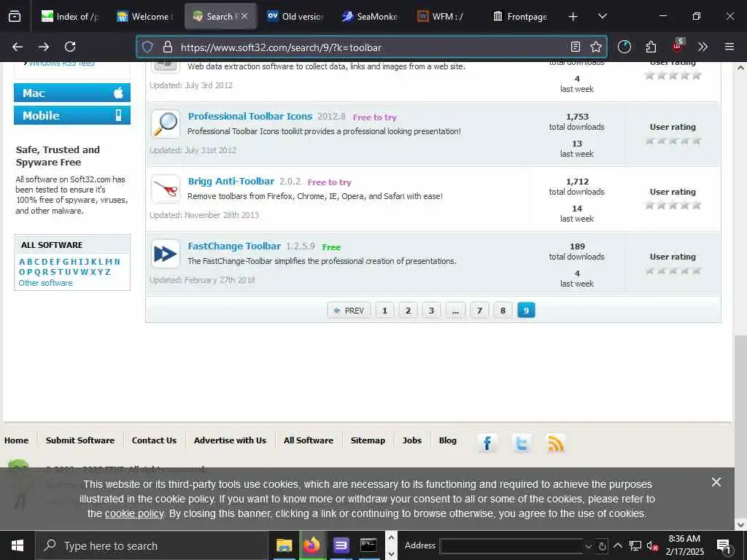Open the Facebook icon in footer

click(x=487, y=443)
